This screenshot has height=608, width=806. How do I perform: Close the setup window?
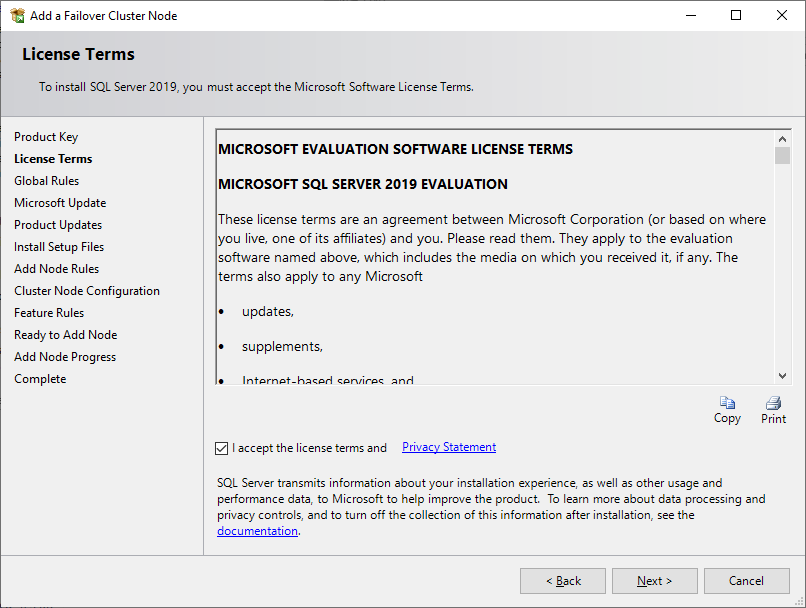782,15
